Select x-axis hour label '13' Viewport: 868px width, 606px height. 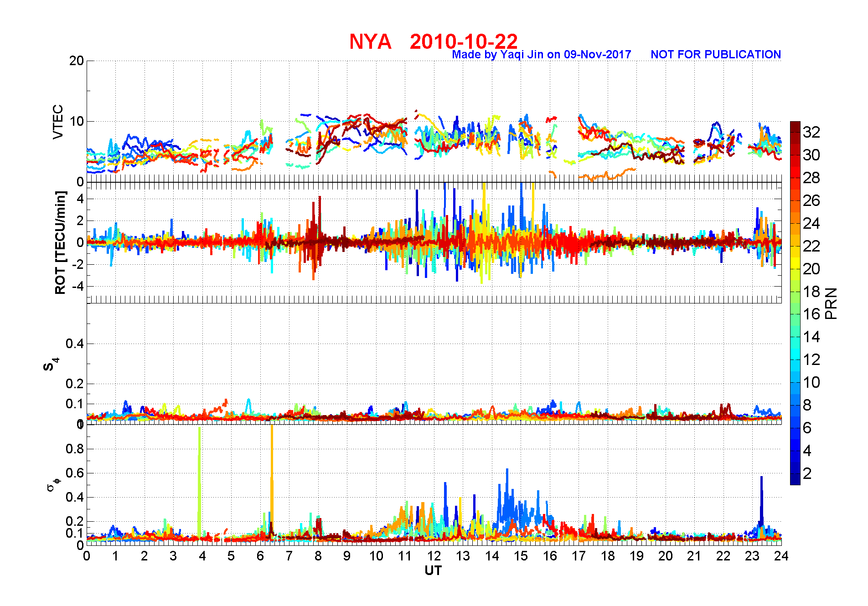pos(463,556)
